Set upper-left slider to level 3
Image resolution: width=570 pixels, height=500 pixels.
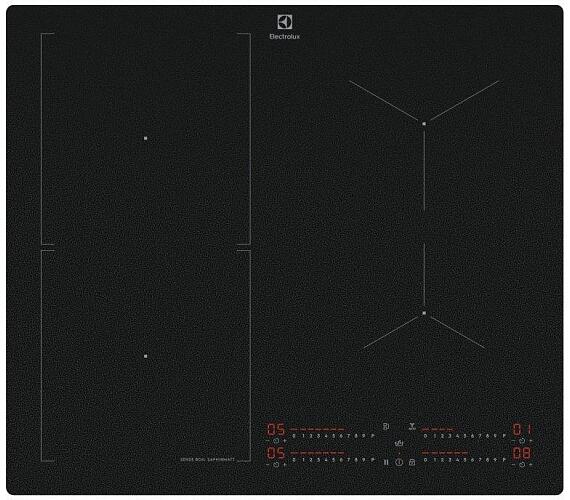pos(318,436)
